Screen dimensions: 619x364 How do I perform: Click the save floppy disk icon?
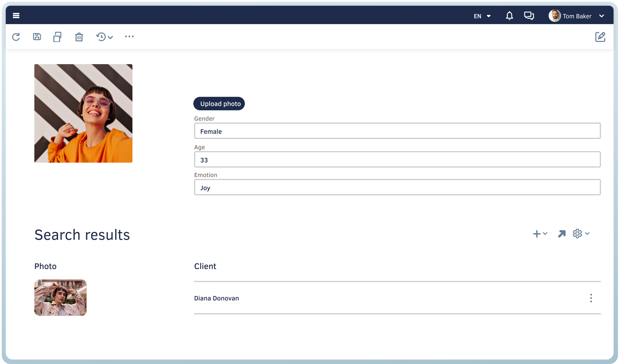point(37,37)
